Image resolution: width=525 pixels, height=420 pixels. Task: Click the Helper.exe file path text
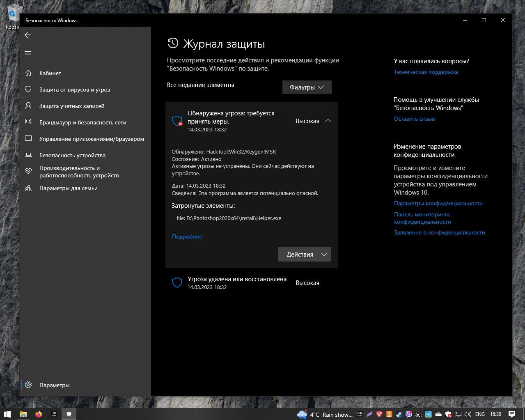pyautogui.click(x=229, y=218)
